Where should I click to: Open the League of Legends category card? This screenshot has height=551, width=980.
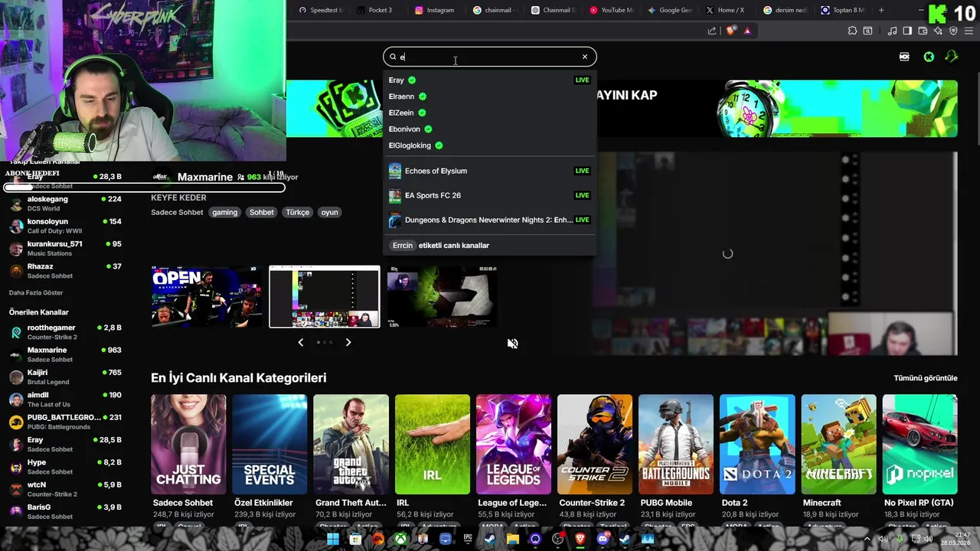tap(514, 445)
